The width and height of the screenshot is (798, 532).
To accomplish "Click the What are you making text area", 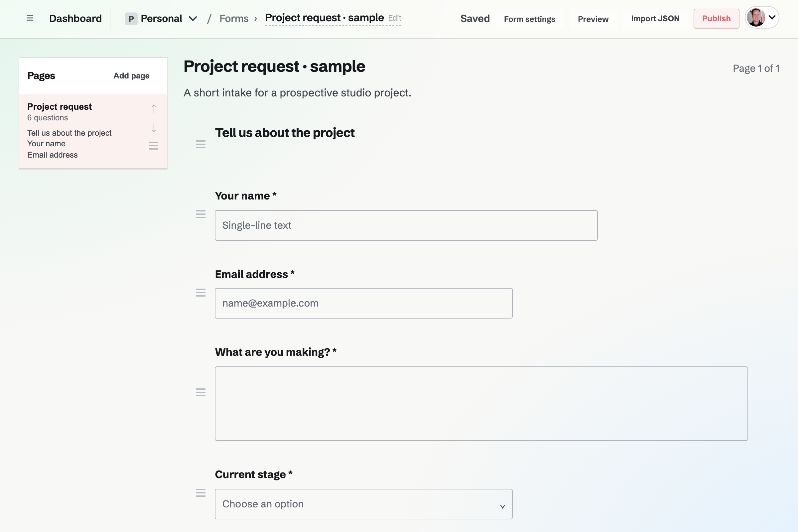I will tap(481, 403).
